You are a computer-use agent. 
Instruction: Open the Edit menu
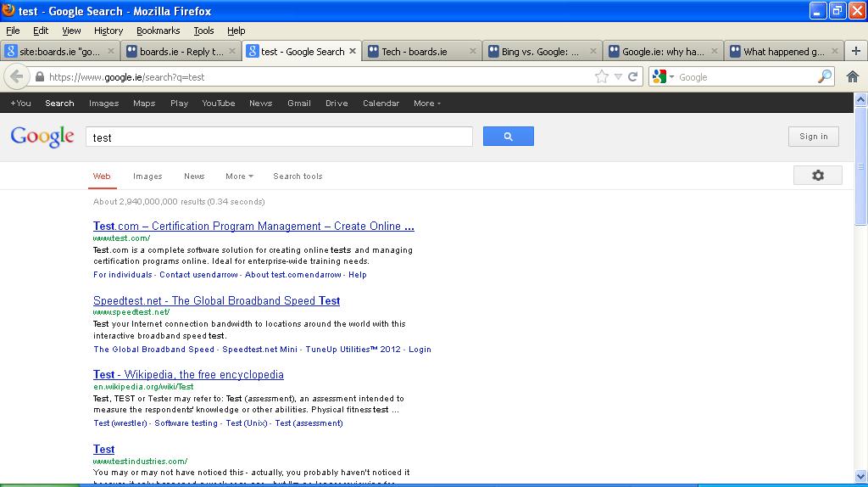point(41,31)
